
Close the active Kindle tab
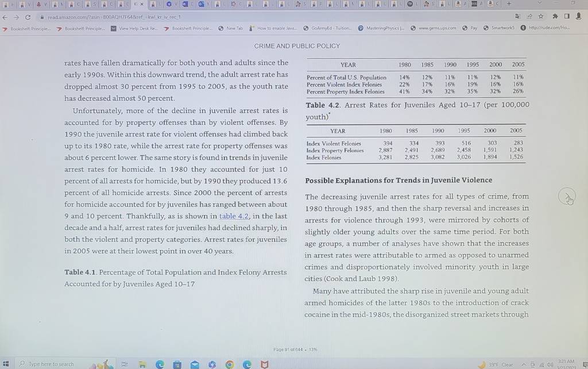(x=142, y=4)
